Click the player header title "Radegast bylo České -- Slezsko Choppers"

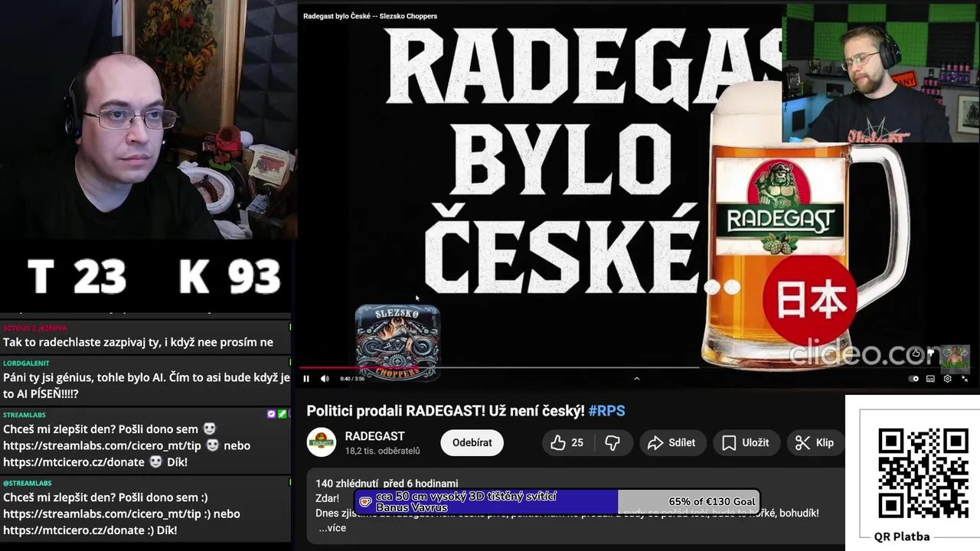(x=370, y=16)
